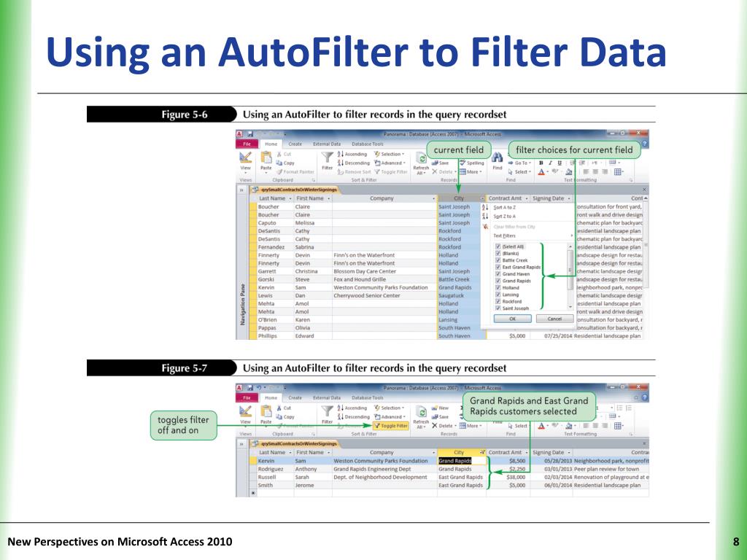747x560 pixels.
Task: Click Refresh All icon in Figure 5-6
Action: tap(421, 158)
